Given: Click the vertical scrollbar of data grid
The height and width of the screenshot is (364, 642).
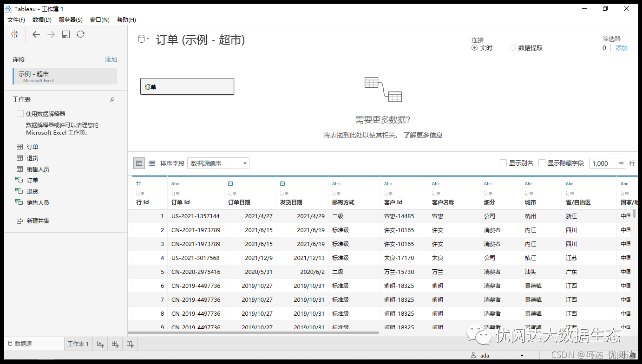Looking at the screenshot, I should [635, 214].
